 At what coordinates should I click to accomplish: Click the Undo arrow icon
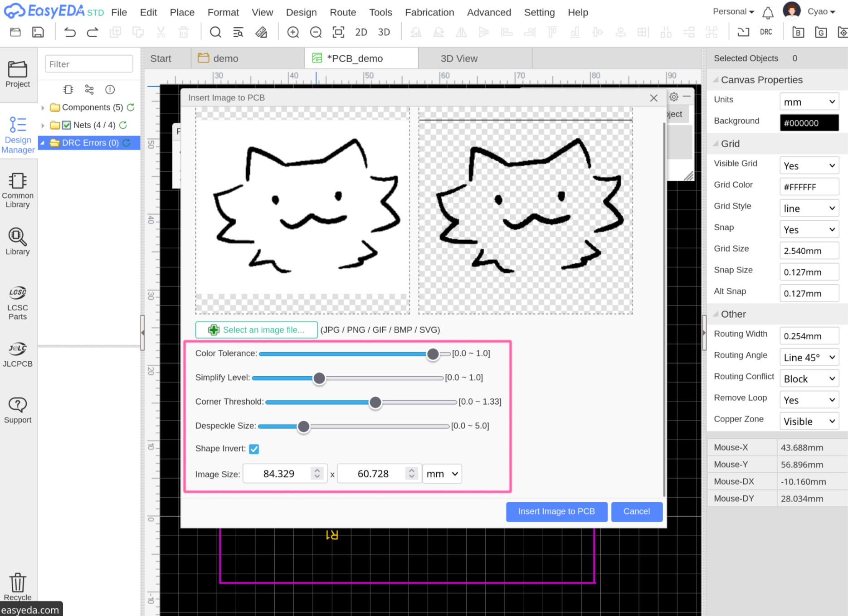(70, 32)
